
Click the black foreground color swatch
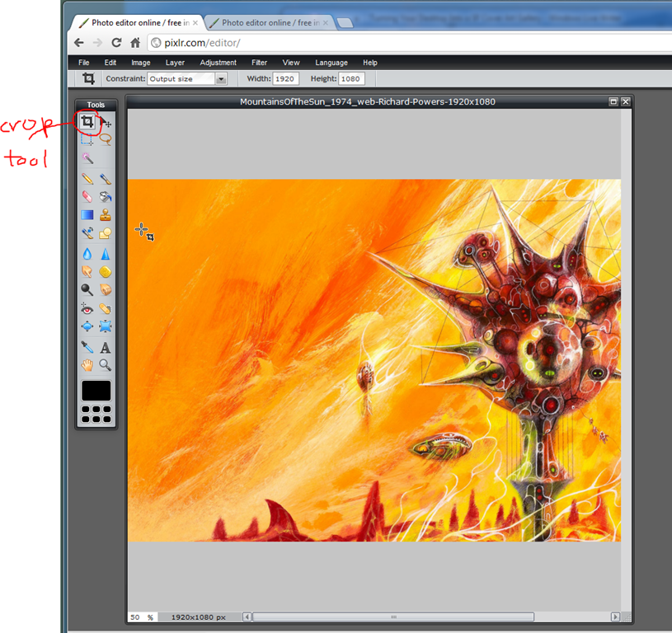[x=96, y=391]
